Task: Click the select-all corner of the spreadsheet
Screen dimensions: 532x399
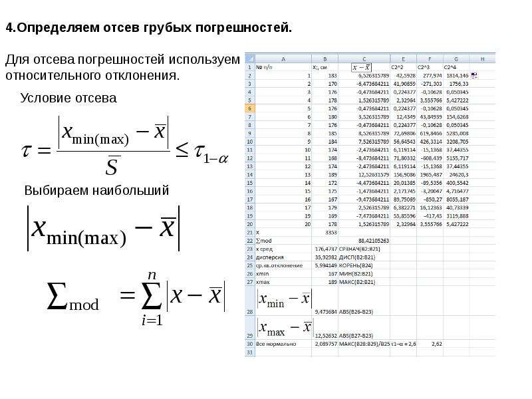Action: (x=250, y=59)
